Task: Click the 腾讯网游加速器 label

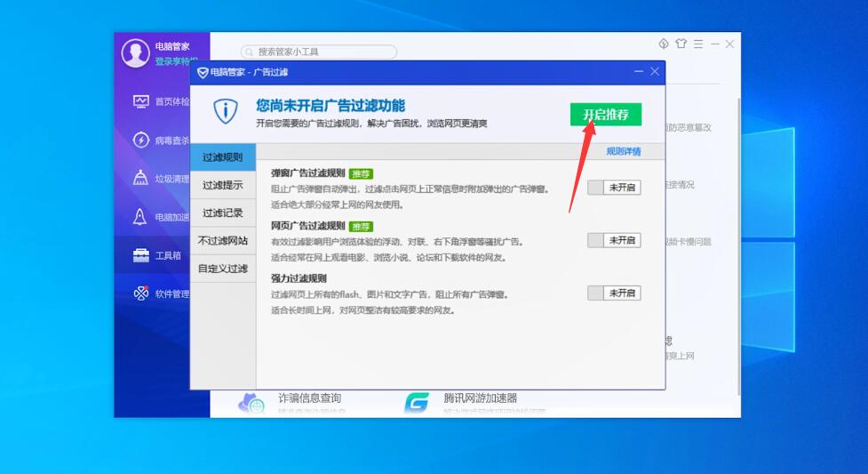Action: pyautogui.click(x=480, y=398)
